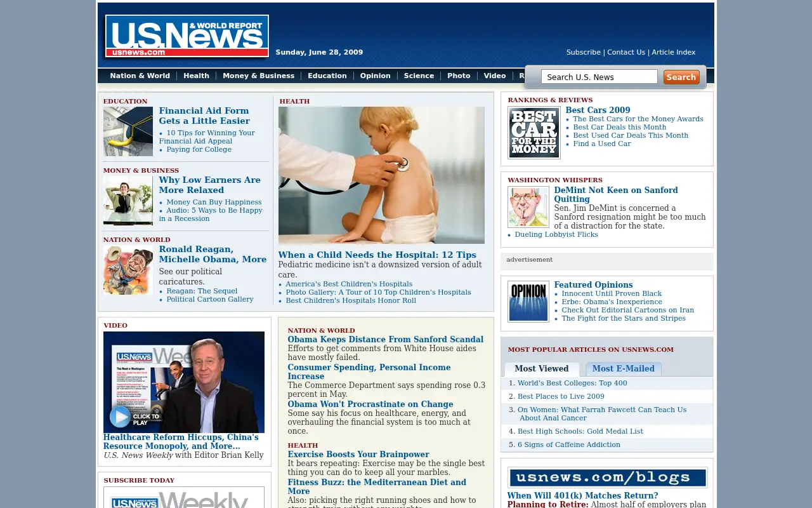Go to the Health section
The width and height of the screenshot is (812, 508).
[196, 76]
